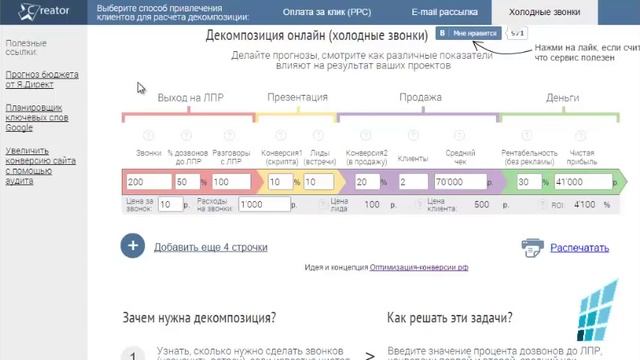Click the Как решать эти задачи? heading
Screen dimensions: 640x360
[x=449, y=318]
